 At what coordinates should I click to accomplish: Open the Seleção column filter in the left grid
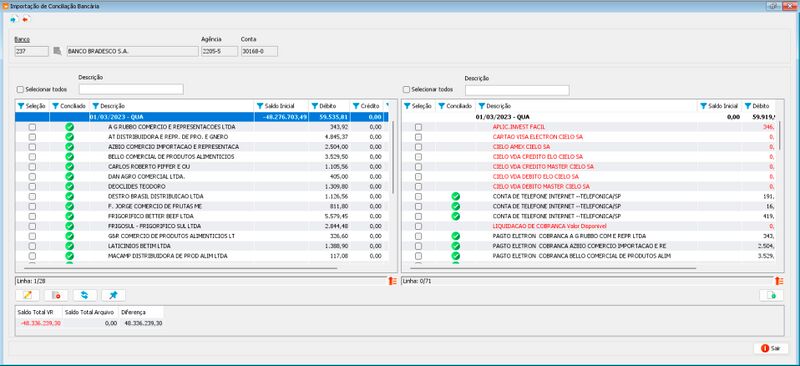[x=21, y=106]
